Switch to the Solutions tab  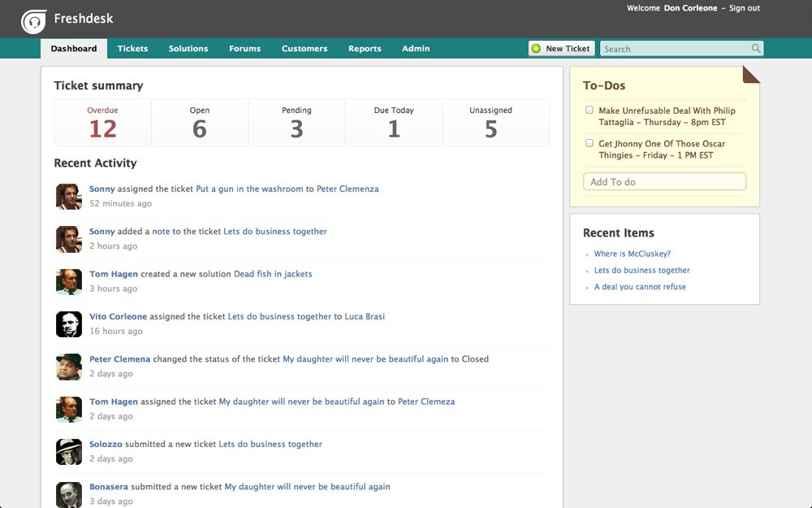tap(188, 49)
